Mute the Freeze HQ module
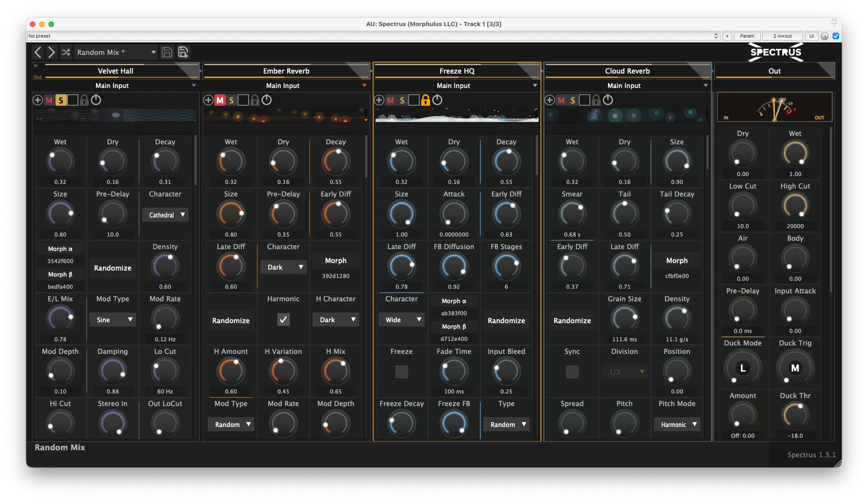The height and width of the screenshot is (502, 868). tap(390, 100)
